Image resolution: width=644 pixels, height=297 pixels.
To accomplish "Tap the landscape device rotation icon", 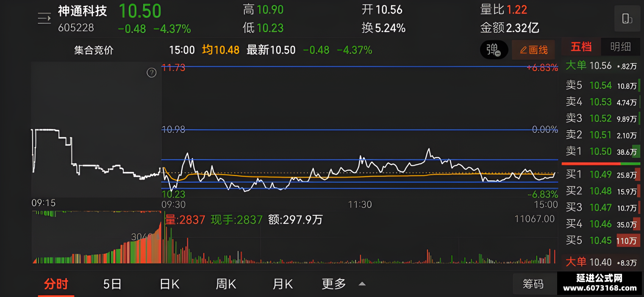I will (627, 19).
